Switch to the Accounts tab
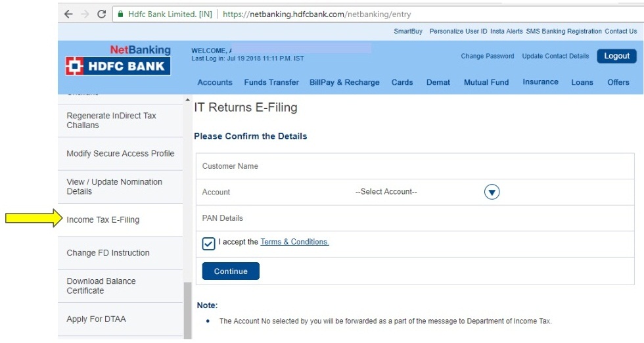Image resolution: width=644 pixels, height=343 pixels. (215, 82)
